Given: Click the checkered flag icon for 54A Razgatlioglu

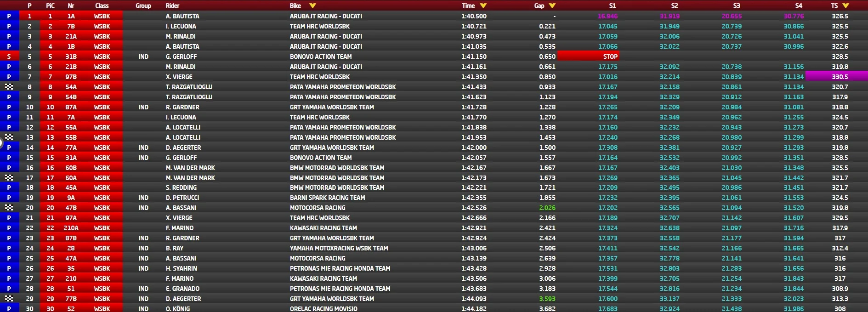Looking at the screenshot, I should pyautogui.click(x=9, y=87).
